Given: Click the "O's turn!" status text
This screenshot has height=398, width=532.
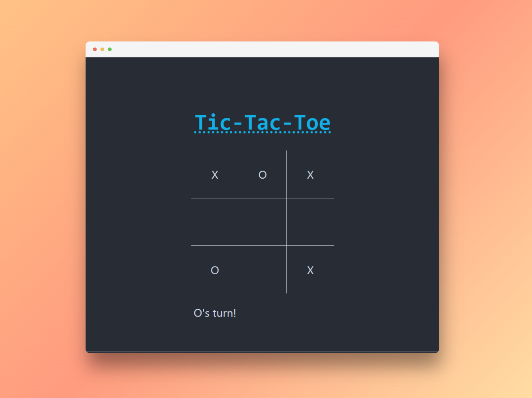Looking at the screenshot, I should click(215, 313).
